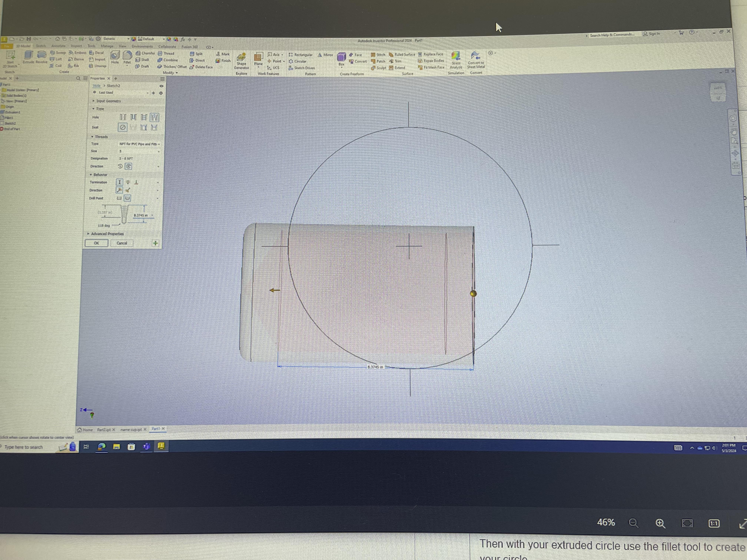Image resolution: width=747 pixels, height=560 pixels.
Task: Select the None seat option
Action: pos(123,127)
